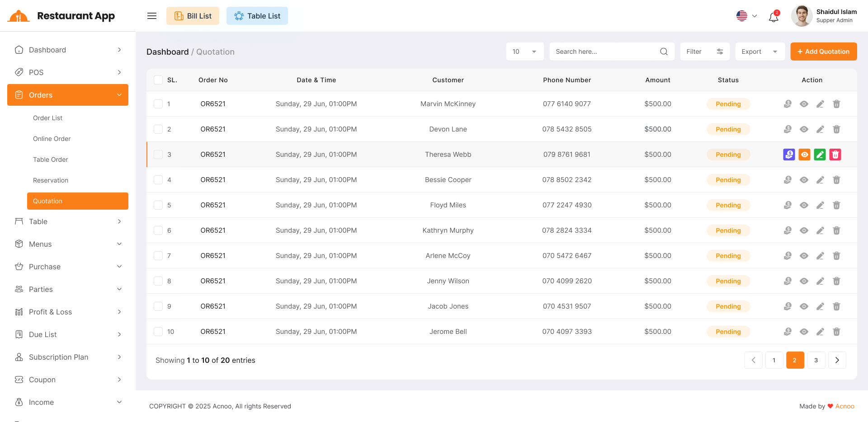Click the green edit icon for Theresa Webb
Screen dimensions: 868x422
pyautogui.click(x=820, y=155)
